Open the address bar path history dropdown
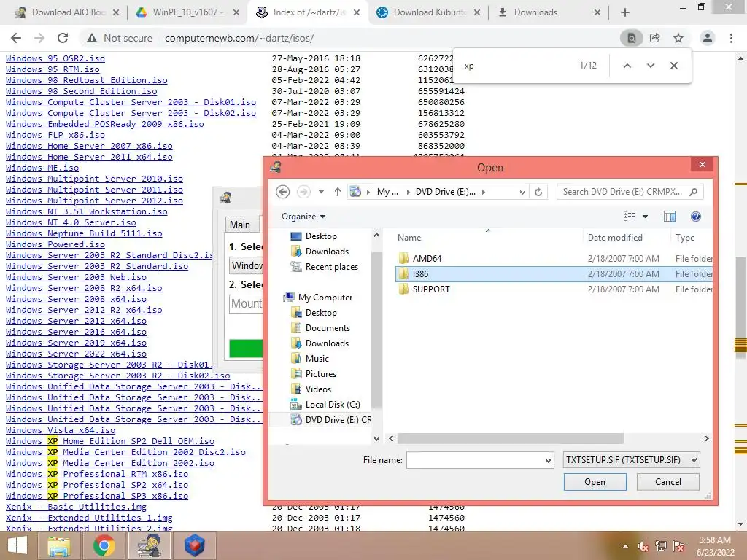The width and height of the screenshot is (747, 560). [x=522, y=192]
